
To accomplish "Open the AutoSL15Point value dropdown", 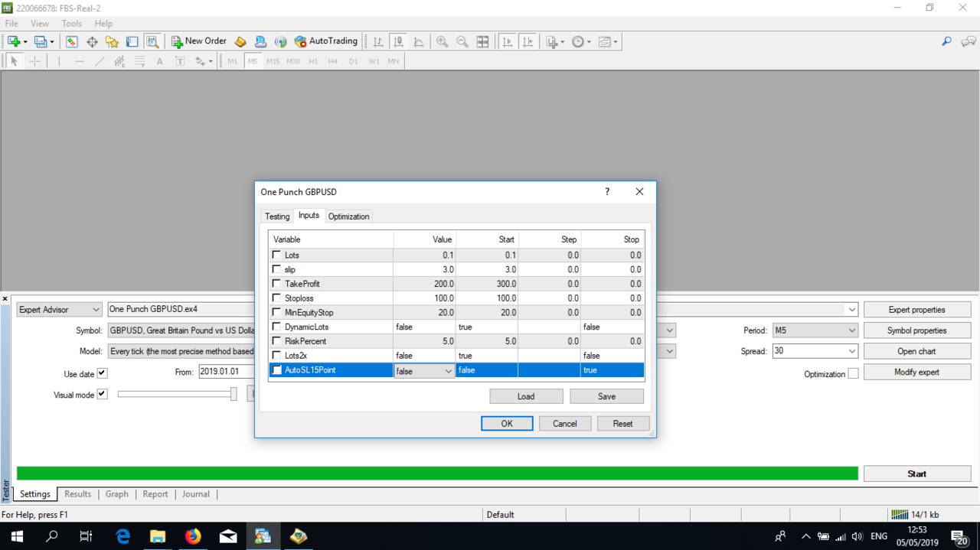I will pyautogui.click(x=448, y=371).
